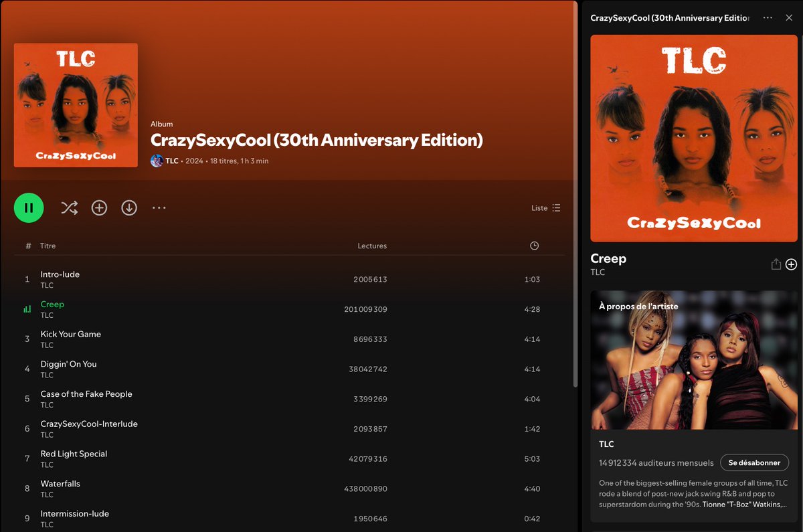The image size is (803, 532).
Task: Click play count 438000890 for Waterfalls
Action: tap(365, 489)
